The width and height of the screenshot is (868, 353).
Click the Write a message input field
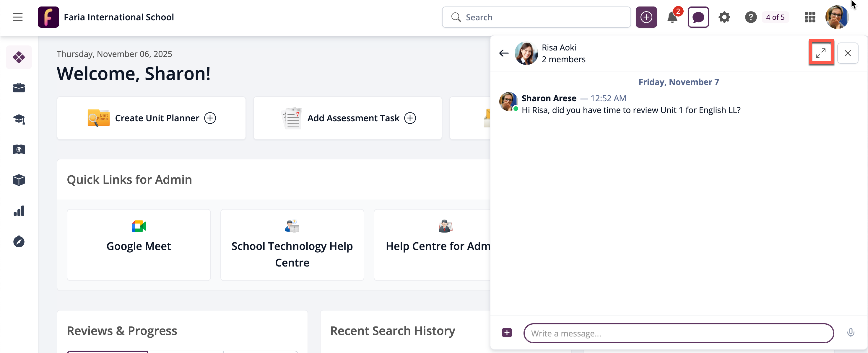click(678, 333)
